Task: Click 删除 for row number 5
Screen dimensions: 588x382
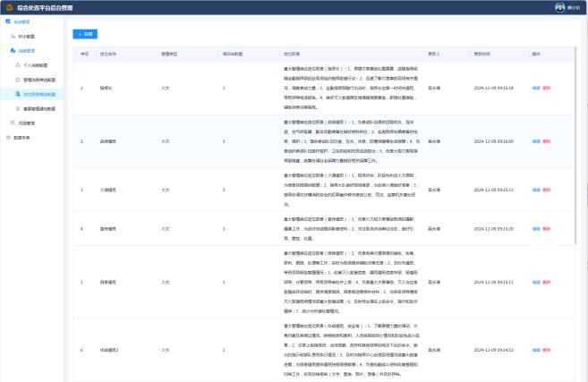Action: 546,282
